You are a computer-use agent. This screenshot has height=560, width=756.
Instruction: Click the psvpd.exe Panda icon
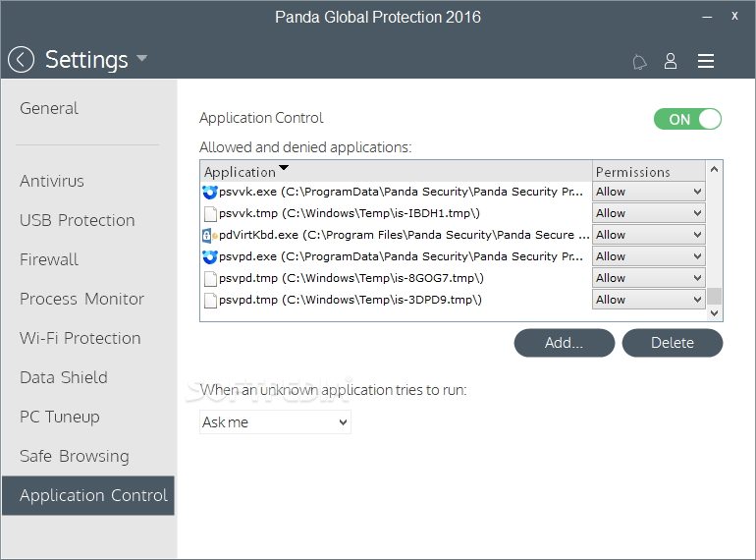(210, 257)
